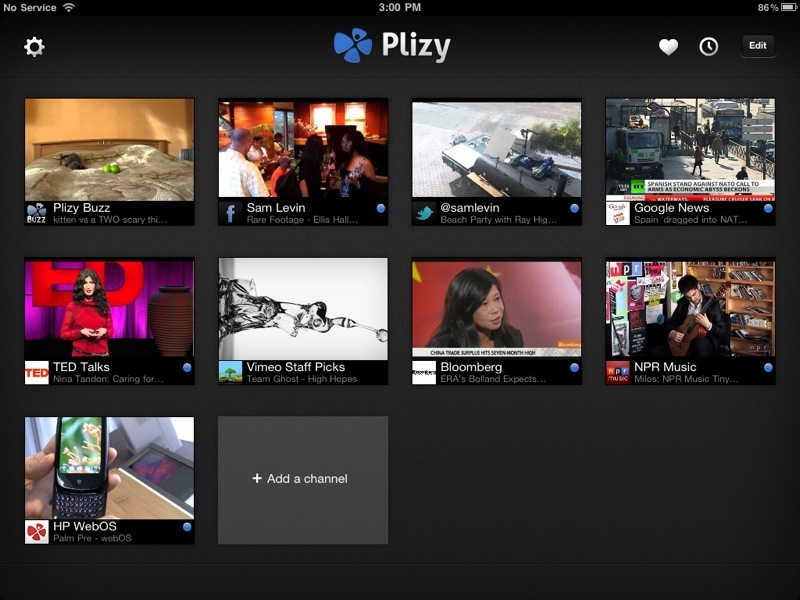Open the Sam Levin video thumbnail
The height and width of the screenshot is (600, 800).
[303, 148]
